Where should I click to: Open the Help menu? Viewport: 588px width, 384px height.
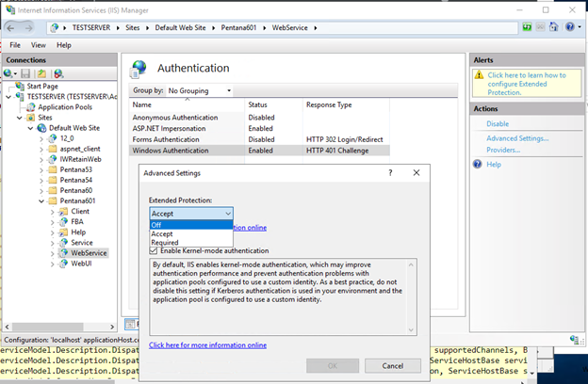(x=64, y=45)
